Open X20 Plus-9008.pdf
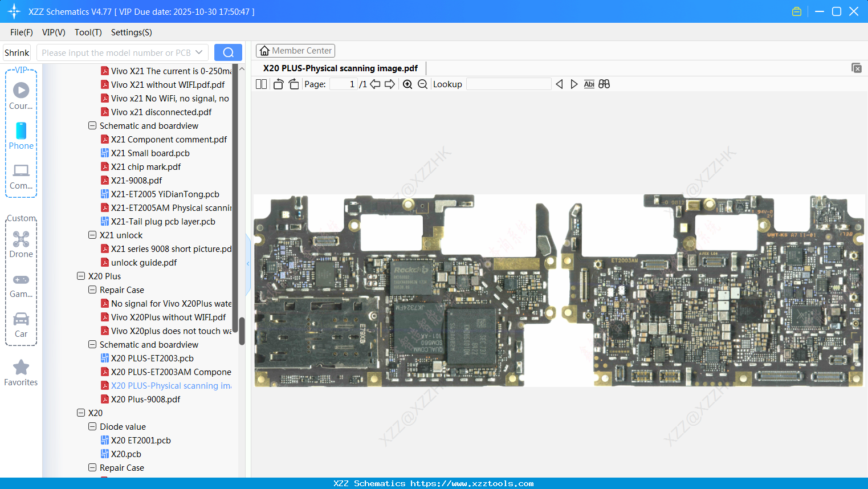 146,399
